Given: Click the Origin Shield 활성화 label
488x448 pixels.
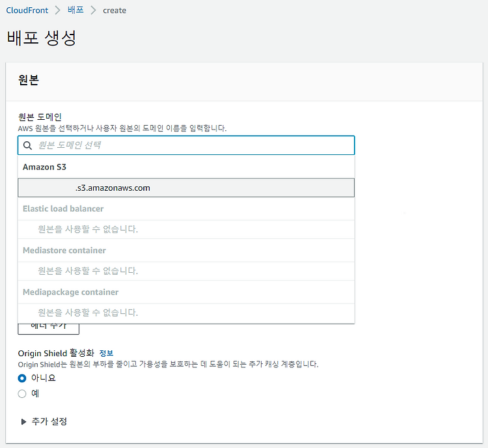Looking at the screenshot, I should 56,354.
